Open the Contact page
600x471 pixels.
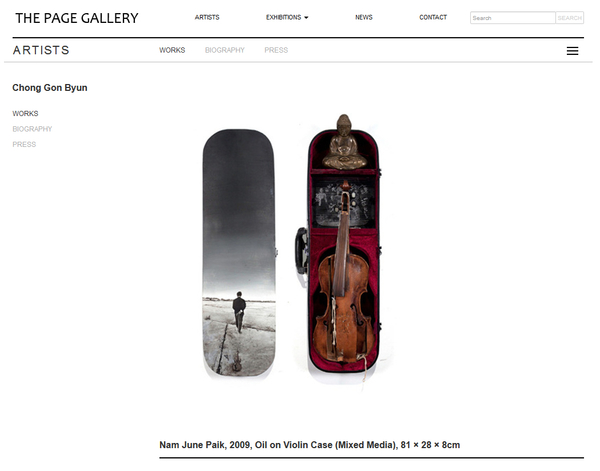tap(433, 17)
